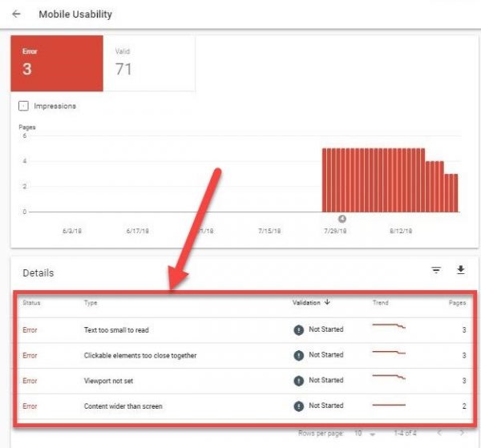
Task: Open the 'Viewport not set' row
Action: [x=245, y=381]
